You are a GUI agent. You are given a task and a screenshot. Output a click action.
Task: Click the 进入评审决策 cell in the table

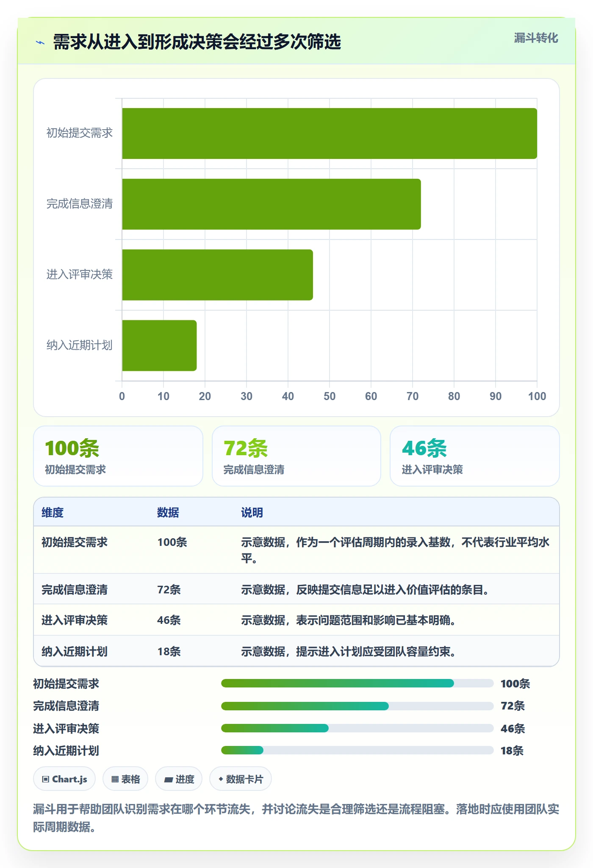point(75,620)
